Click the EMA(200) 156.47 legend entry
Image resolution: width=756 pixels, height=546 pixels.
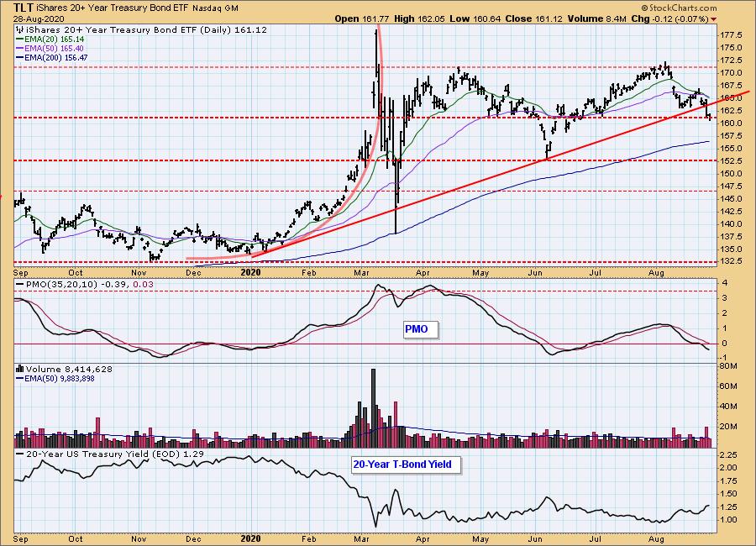pyautogui.click(x=52, y=57)
